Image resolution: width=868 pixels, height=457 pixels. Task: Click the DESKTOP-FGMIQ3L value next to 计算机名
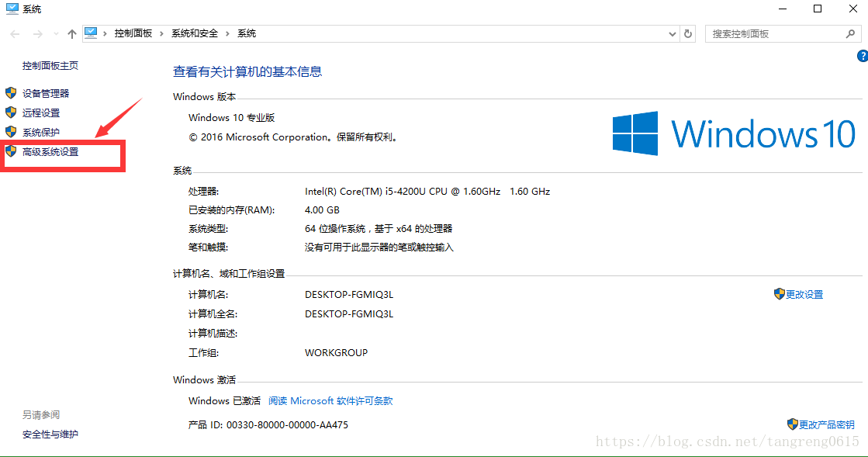pyautogui.click(x=349, y=295)
